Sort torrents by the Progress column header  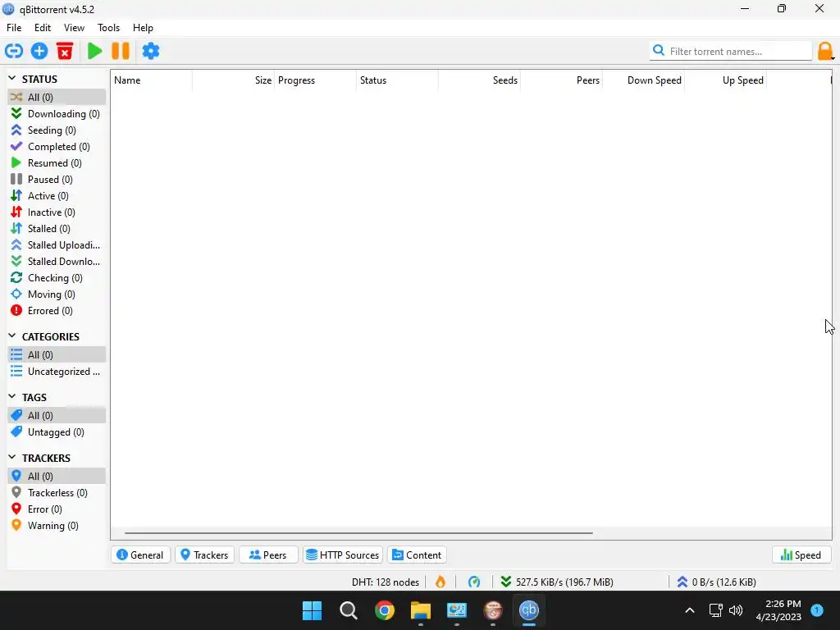[316, 80]
